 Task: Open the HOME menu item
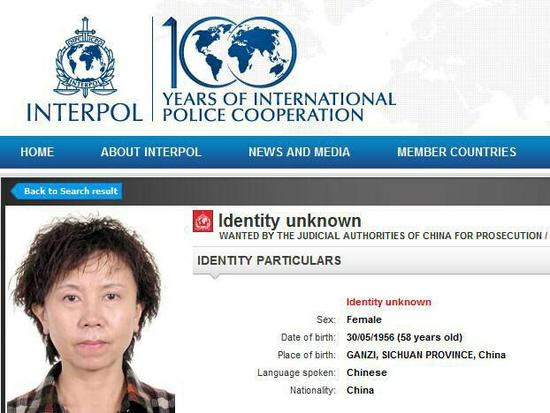(37, 152)
